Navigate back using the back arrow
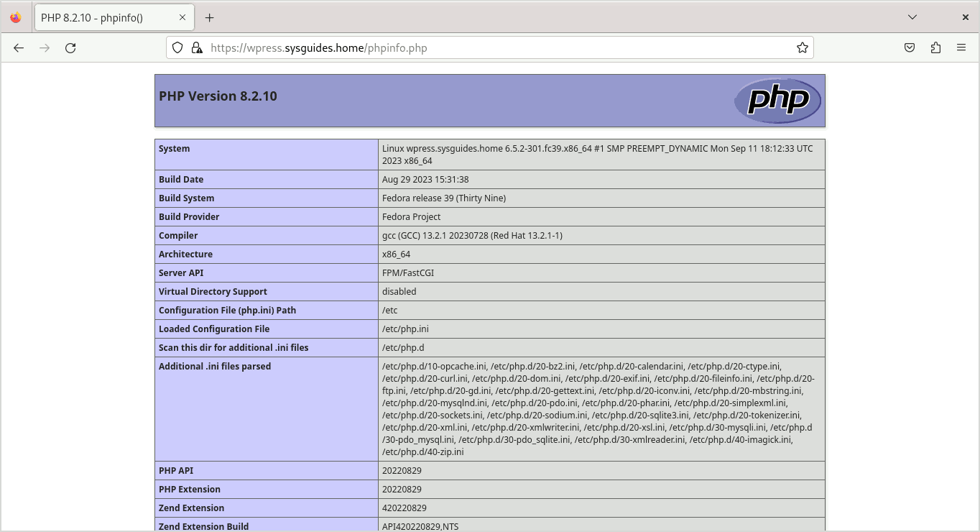 pyautogui.click(x=18, y=47)
